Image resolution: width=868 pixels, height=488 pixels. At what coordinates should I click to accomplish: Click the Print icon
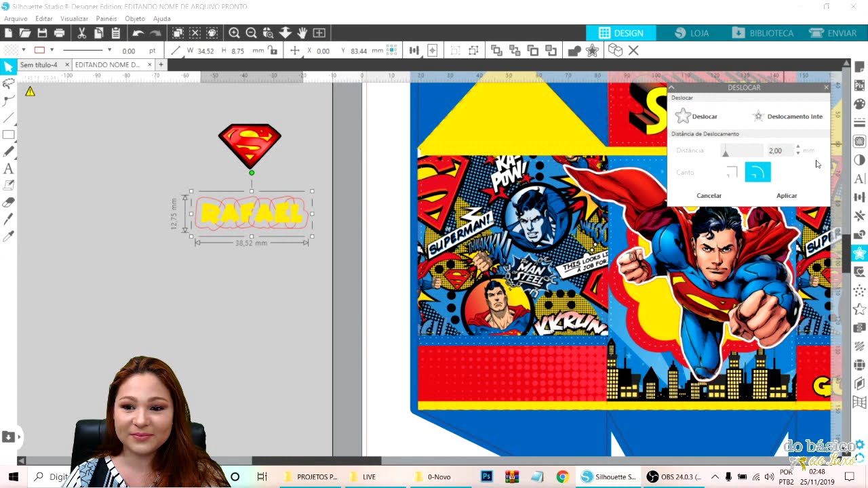coord(59,33)
